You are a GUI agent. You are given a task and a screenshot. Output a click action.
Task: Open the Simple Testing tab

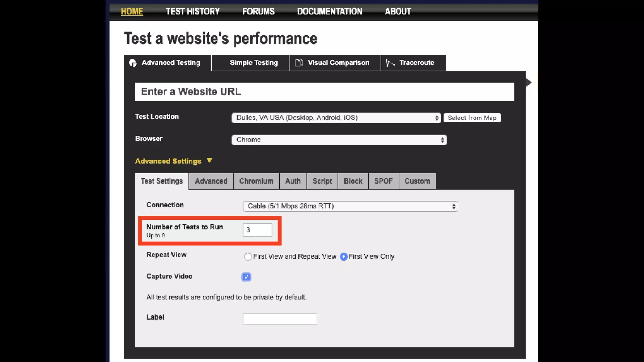coord(254,63)
